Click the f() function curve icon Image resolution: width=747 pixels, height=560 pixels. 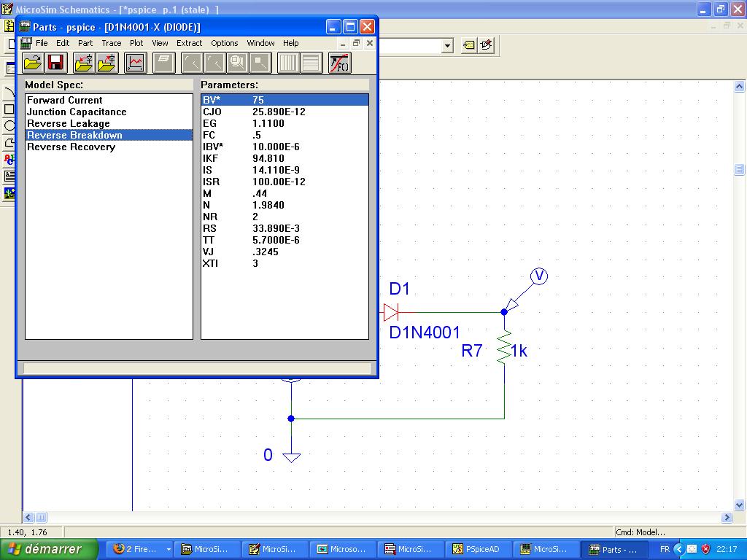(x=340, y=63)
